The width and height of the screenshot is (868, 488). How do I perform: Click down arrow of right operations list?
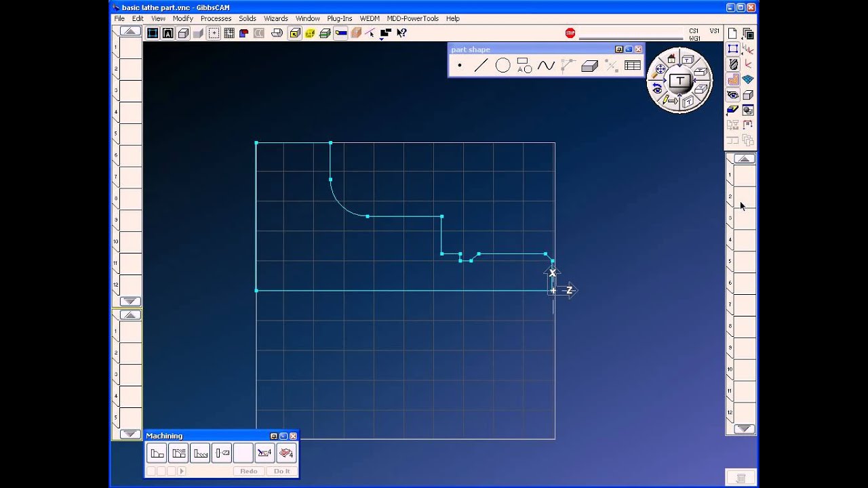point(745,429)
